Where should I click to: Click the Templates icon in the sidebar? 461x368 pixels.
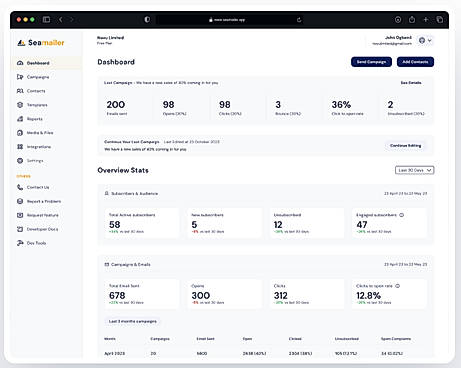click(20, 105)
